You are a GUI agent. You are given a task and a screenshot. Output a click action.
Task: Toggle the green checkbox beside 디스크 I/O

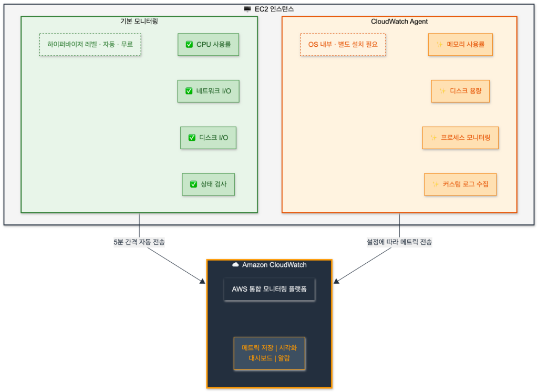(192, 138)
